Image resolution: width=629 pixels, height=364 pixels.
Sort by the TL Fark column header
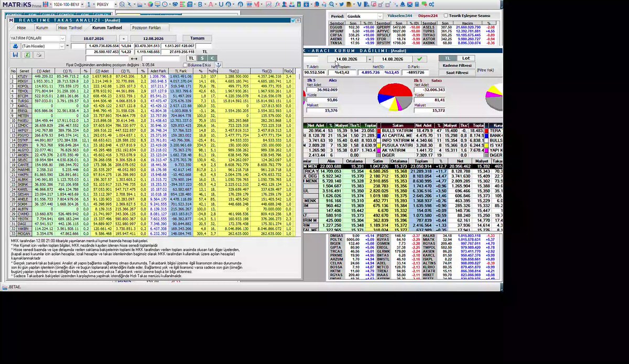click(x=180, y=71)
